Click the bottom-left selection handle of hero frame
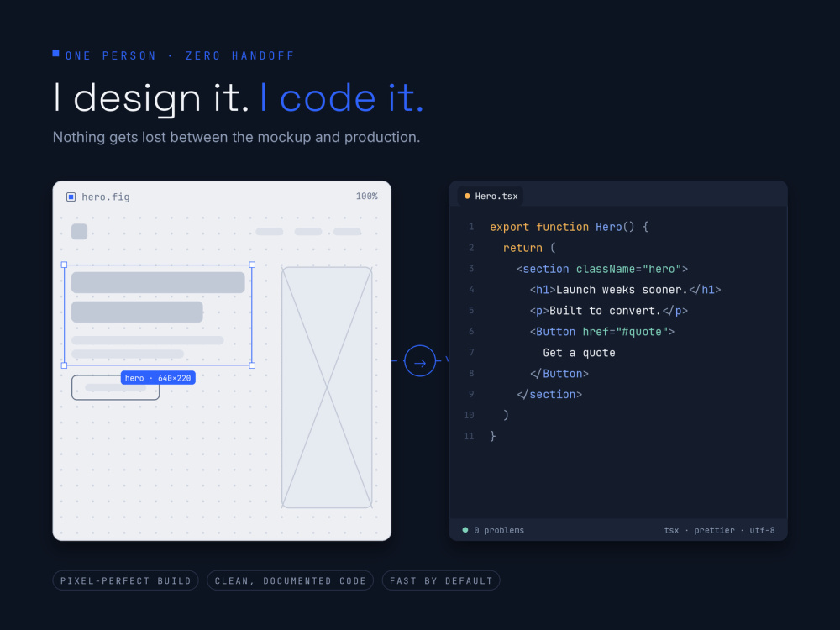This screenshot has height=630, width=840. 65,365
